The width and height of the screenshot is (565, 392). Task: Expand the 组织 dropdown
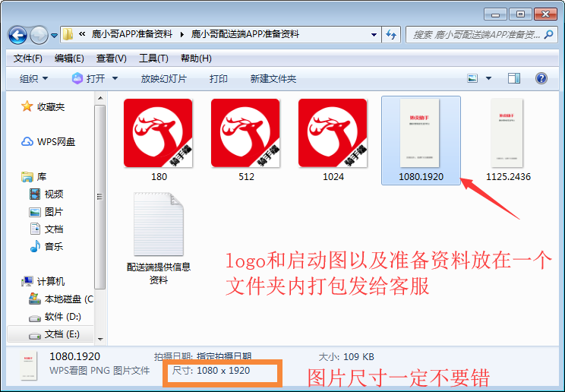[33, 78]
